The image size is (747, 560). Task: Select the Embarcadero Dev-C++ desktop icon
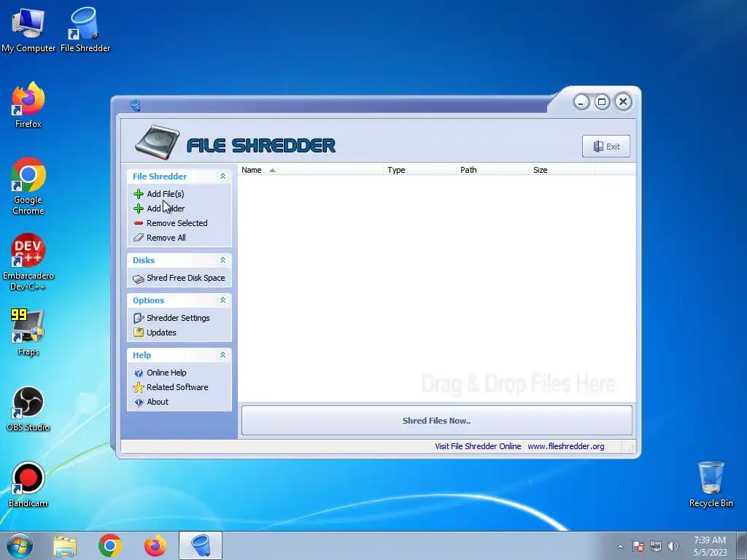[28, 262]
